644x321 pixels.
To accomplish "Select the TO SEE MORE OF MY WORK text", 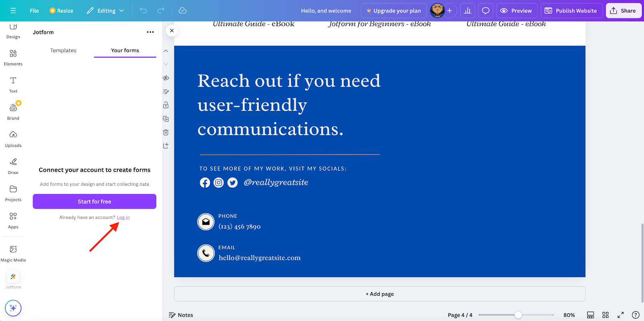I will pyautogui.click(x=273, y=169).
